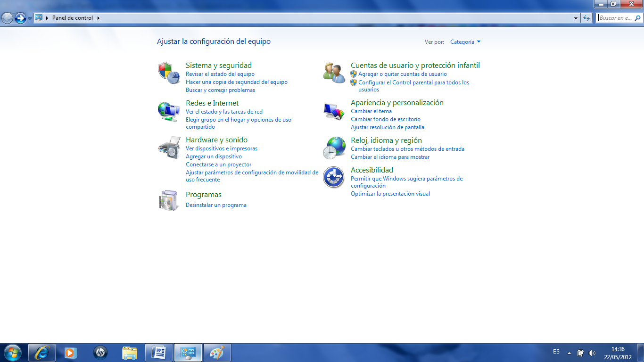Image resolution: width=644 pixels, height=362 pixels.
Task: Open the Redes e Internet globe icon
Action: click(x=168, y=112)
